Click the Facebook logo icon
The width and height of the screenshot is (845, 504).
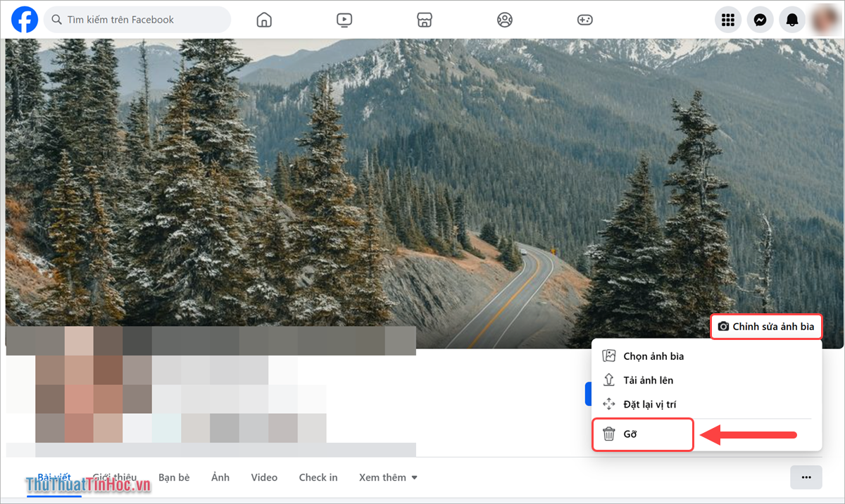click(25, 20)
